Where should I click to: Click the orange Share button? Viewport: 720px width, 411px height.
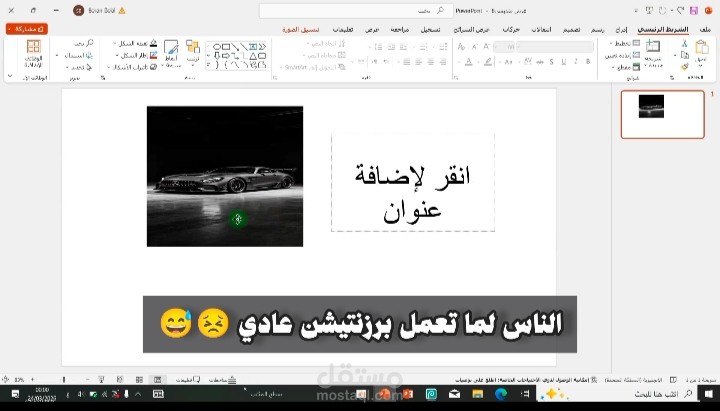27,29
